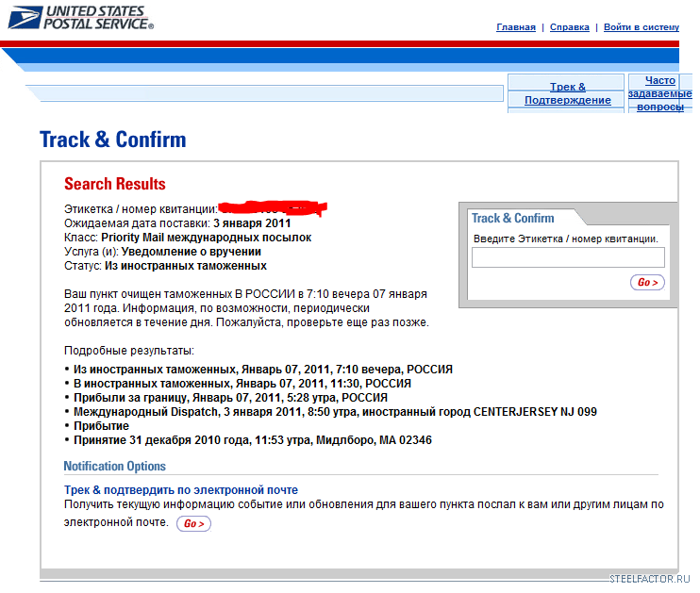
Task: Click the Go button next to электронной почте
Action: (193, 523)
